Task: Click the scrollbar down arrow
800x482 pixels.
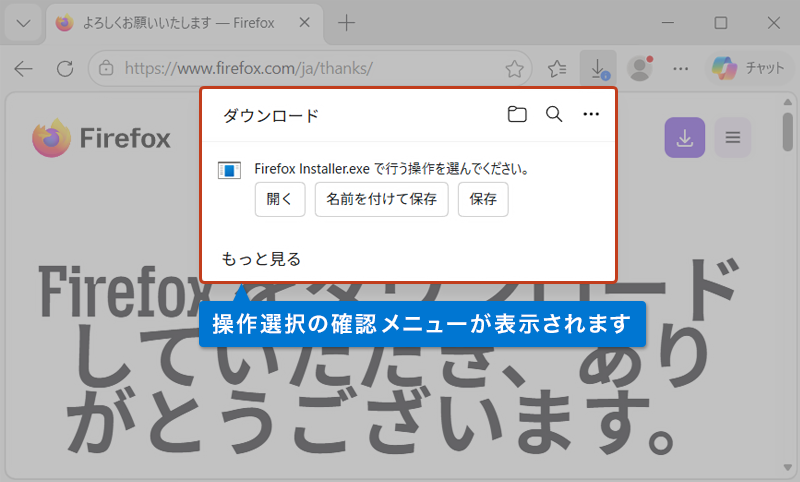Action: point(788,467)
